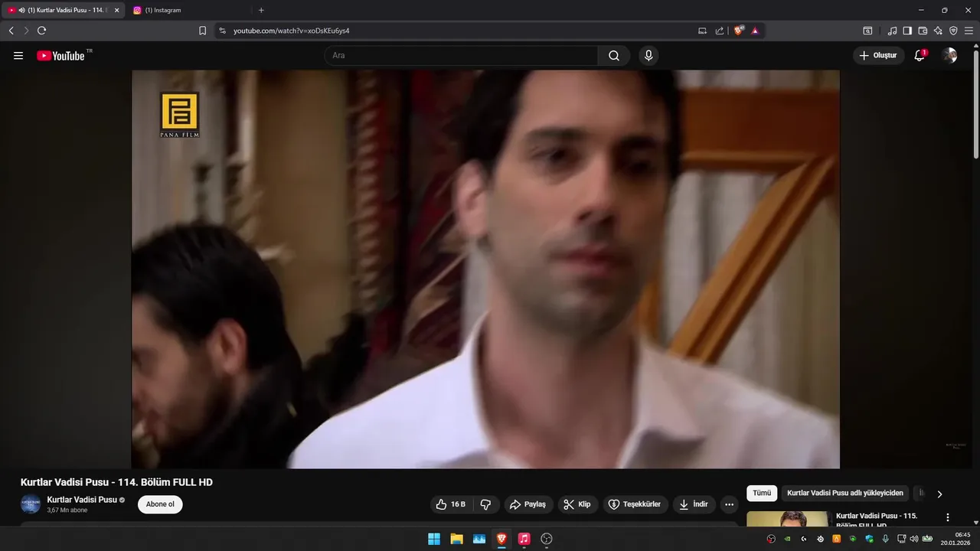Open the browser main hamburger menu
This screenshot has height=551, width=980.
point(969,31)
